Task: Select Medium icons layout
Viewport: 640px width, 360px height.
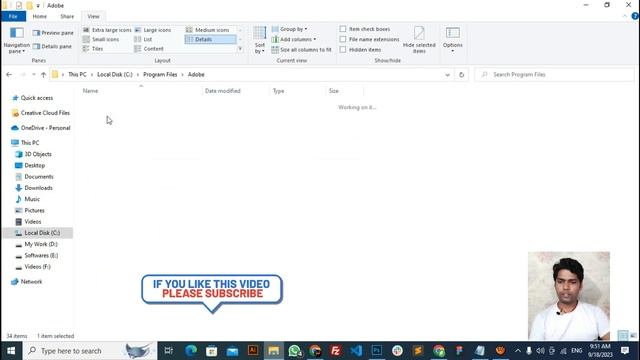Action: click(x=207, y=30)
